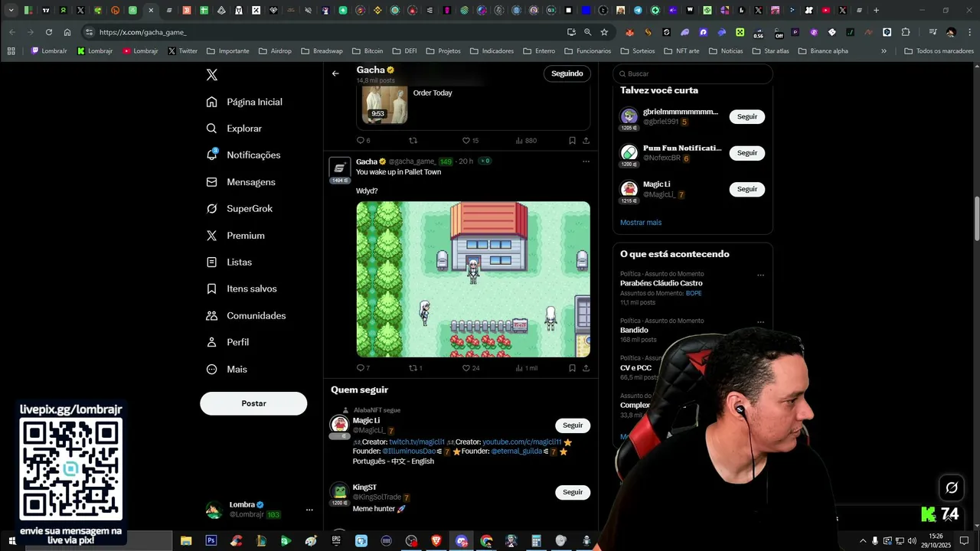The height and width of the screenshot is (551, 980).
Task: Open Itens salvos
Action: click(242, 289)
